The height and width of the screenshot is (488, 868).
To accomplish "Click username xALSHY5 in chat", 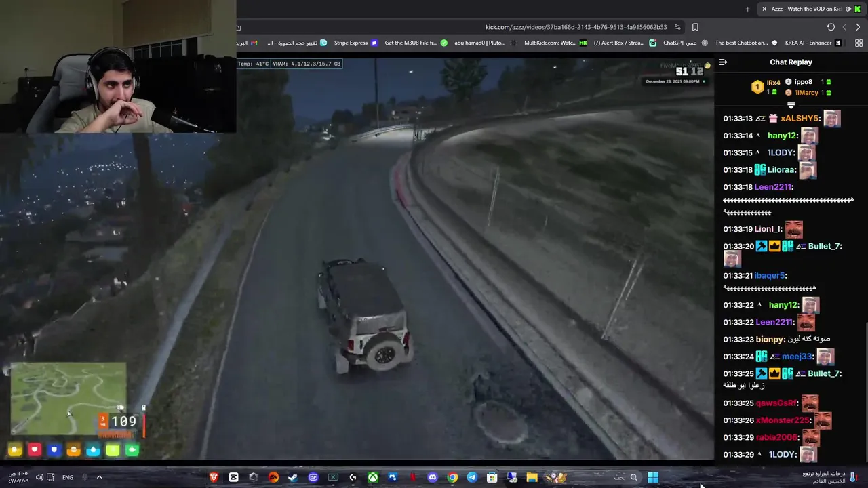I will [x=801, y=119].
